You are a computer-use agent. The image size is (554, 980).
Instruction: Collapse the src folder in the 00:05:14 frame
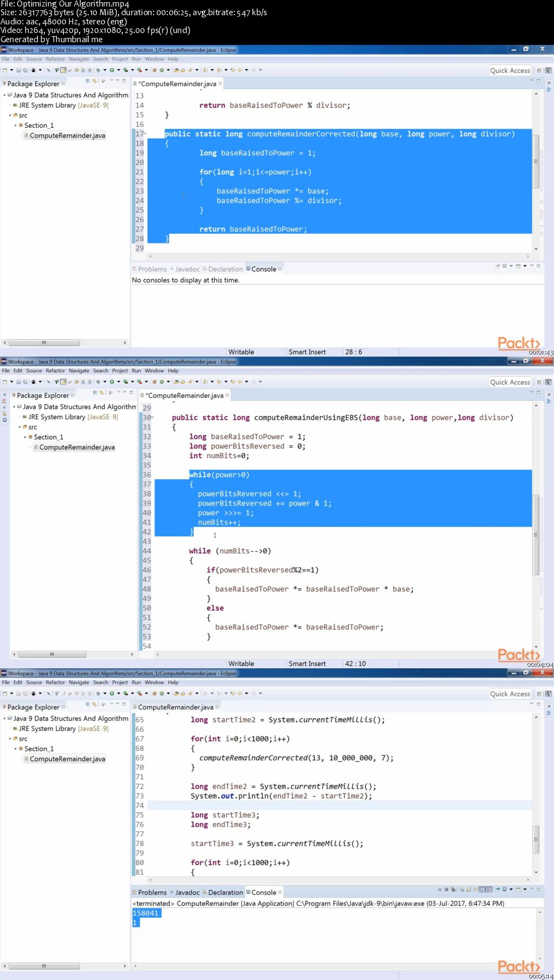(10, 739)
